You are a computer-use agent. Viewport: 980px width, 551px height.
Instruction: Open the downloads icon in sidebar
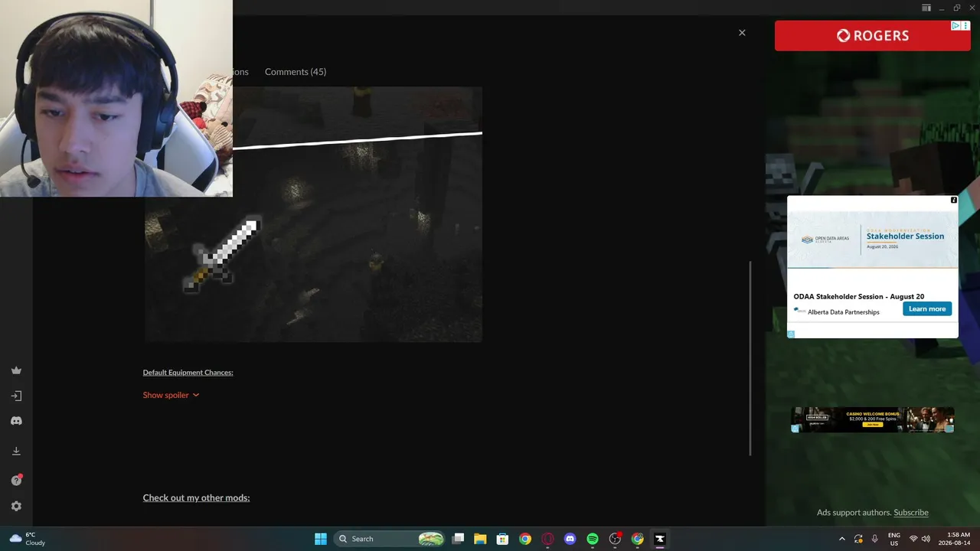click(16, 452)
